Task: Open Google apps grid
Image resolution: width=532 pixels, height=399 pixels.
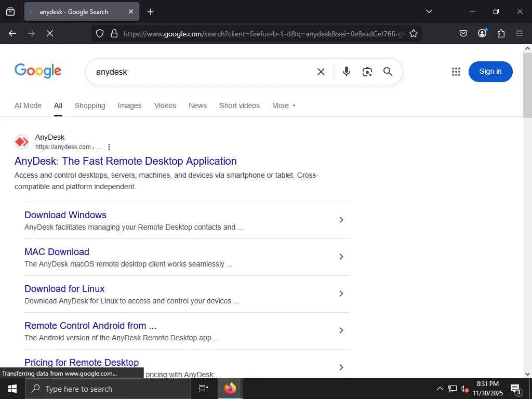Action: pyautogui.click(x=456, y=72)
